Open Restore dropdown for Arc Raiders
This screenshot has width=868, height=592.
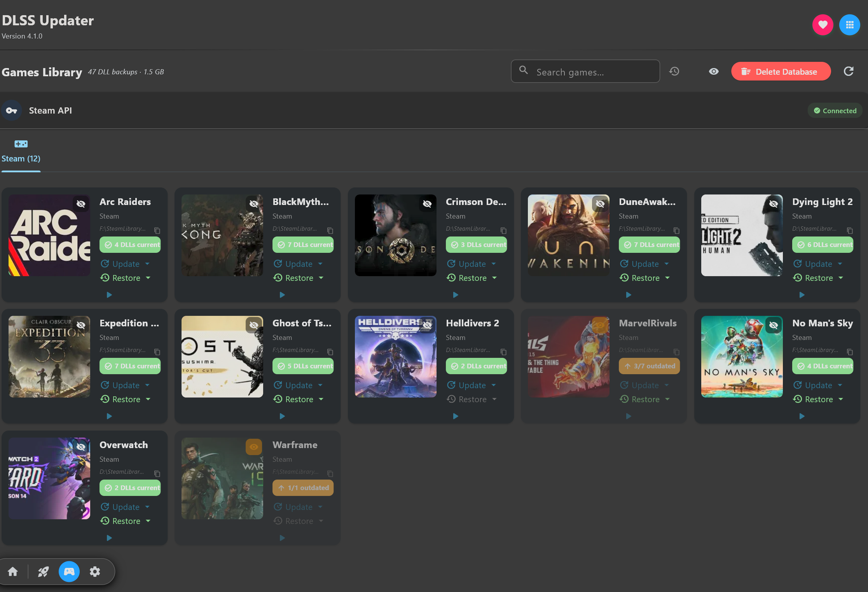pos(126,278)
